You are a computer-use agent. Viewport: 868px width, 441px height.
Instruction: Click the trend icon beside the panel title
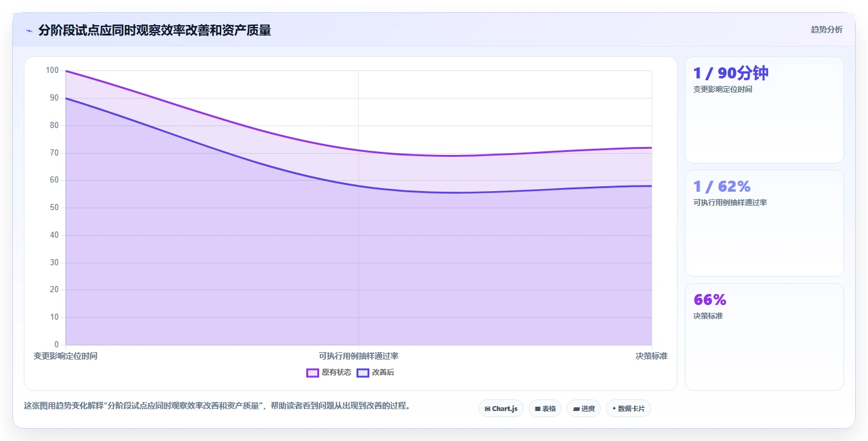[29, 31]
